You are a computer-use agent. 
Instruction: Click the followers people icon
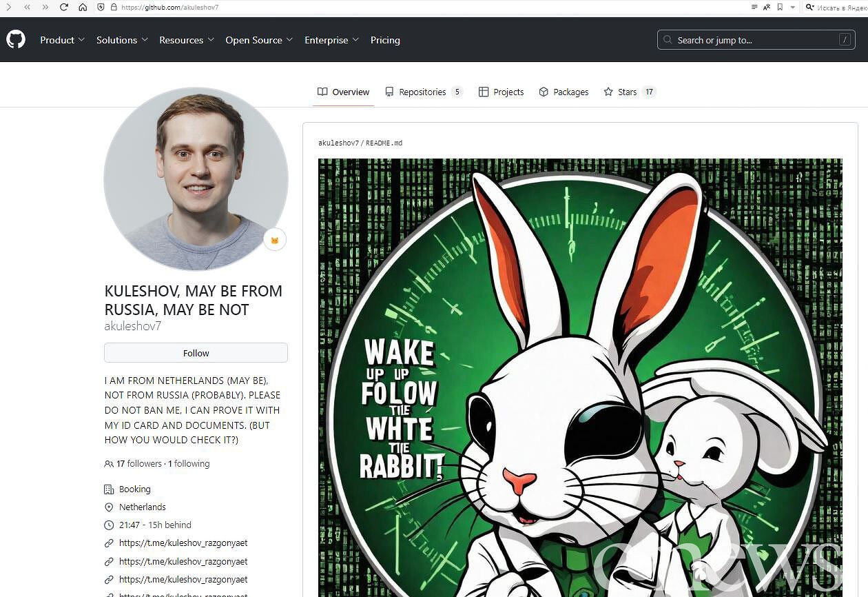point(109,464)
